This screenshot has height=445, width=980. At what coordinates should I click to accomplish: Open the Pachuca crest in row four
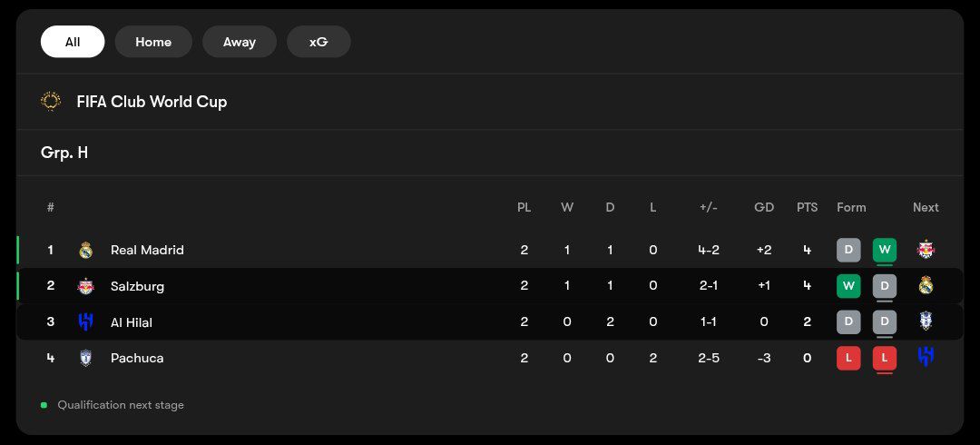[x=85, y=358]
